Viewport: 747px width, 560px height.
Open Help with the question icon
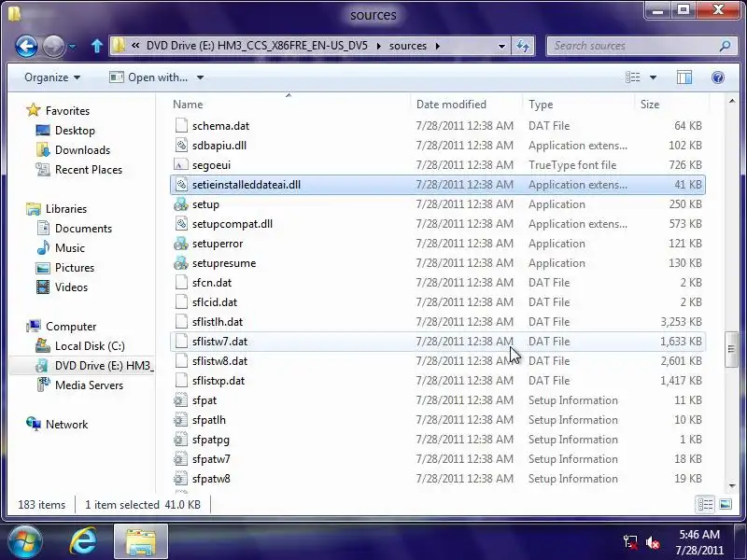718,77
